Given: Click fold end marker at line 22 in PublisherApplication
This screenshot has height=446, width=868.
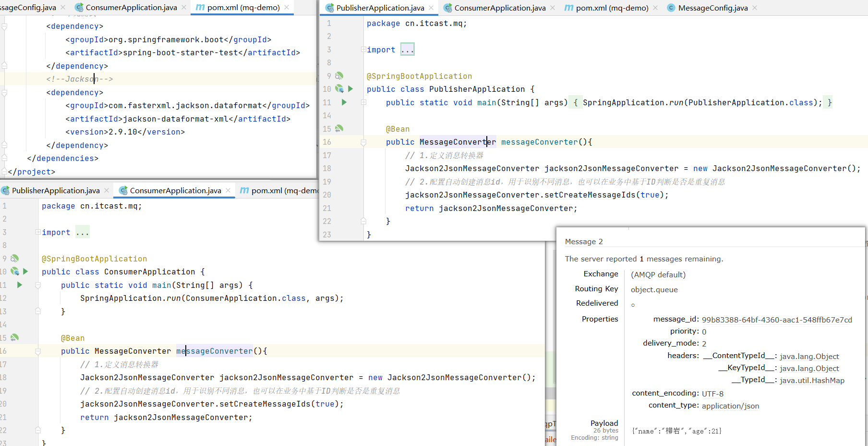Looking at the screenshot, I should 363,221.
